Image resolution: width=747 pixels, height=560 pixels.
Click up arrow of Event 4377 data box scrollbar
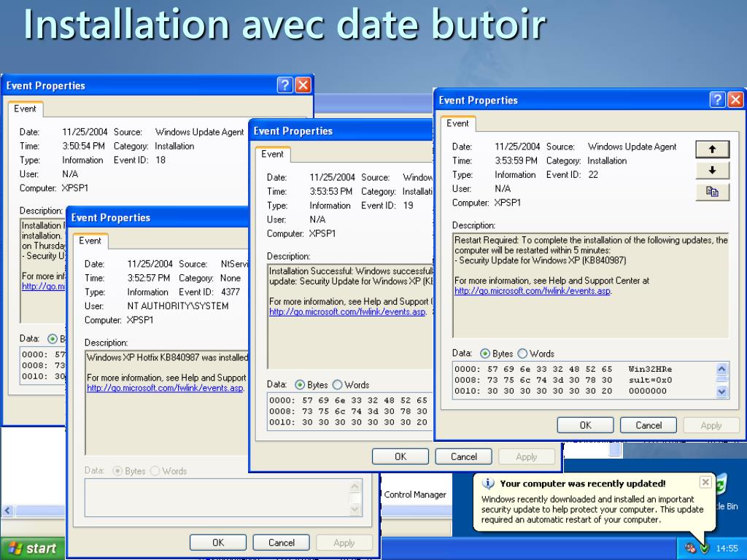[x=355, y=486]
